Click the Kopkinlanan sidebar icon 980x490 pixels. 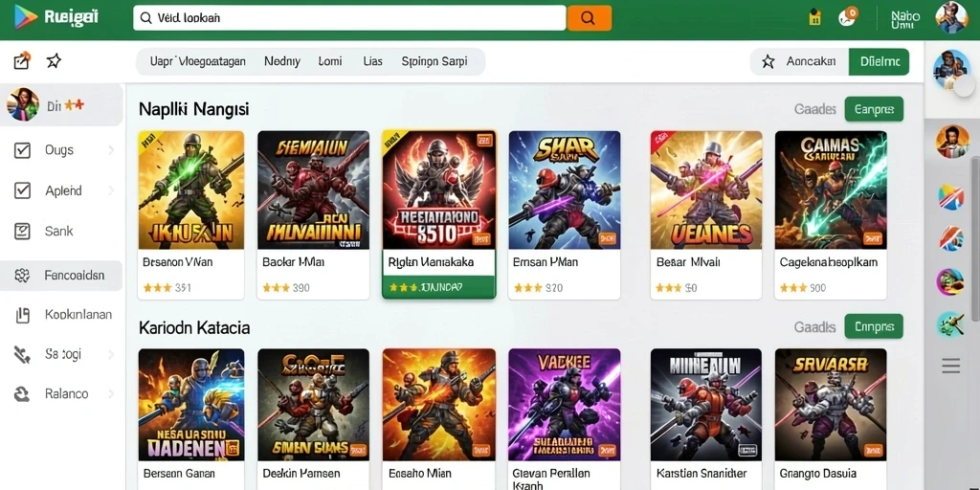[x=23, y=315]
